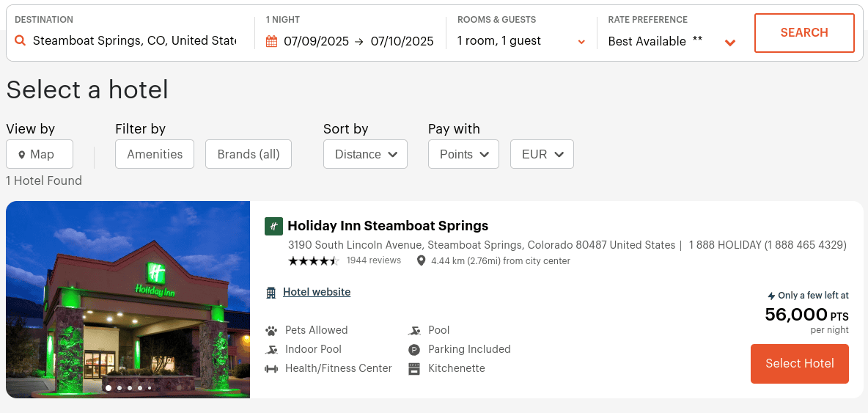Click the 1944 reviews link
The width and height of the screenshot is (868, 413).
[374, 260]
